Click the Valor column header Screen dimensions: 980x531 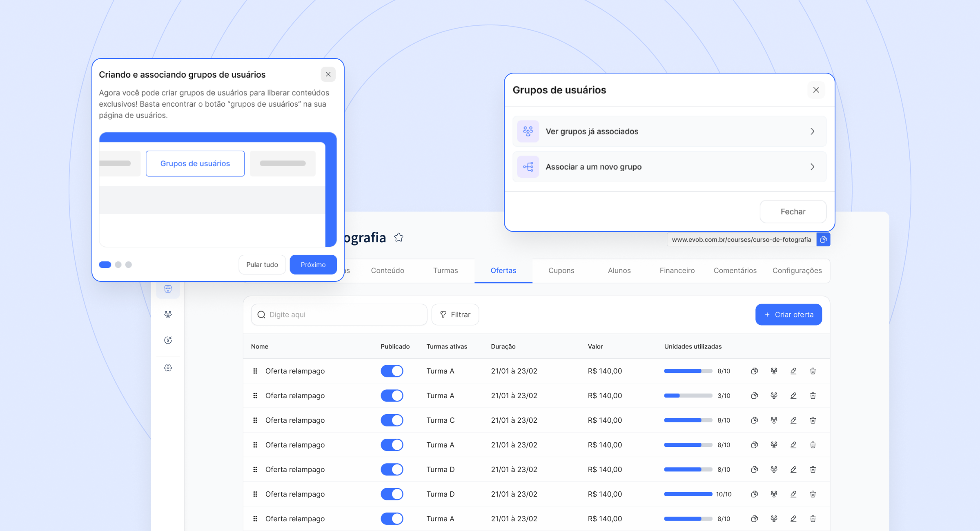click(595, 346)
